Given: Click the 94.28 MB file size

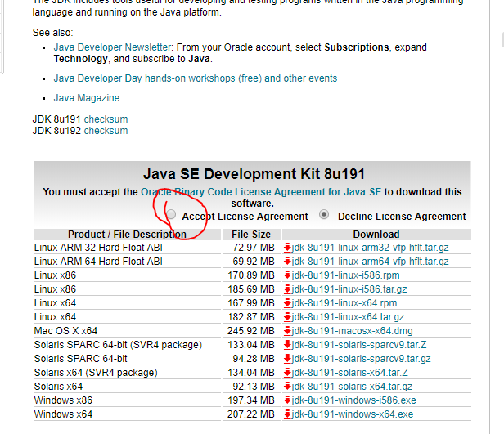Looking at the screenshot, I should [254, 359].
